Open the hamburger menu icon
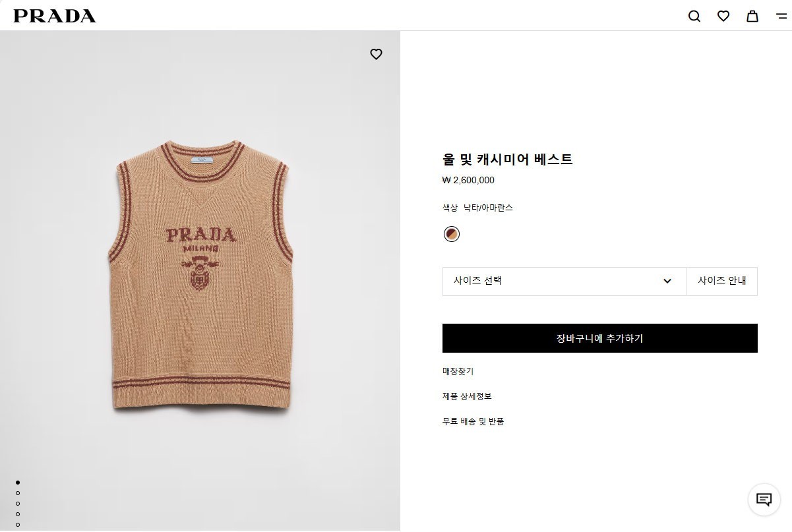Viewport: 792px width, 532px height. pyautogui.click(x=781, y=16)
